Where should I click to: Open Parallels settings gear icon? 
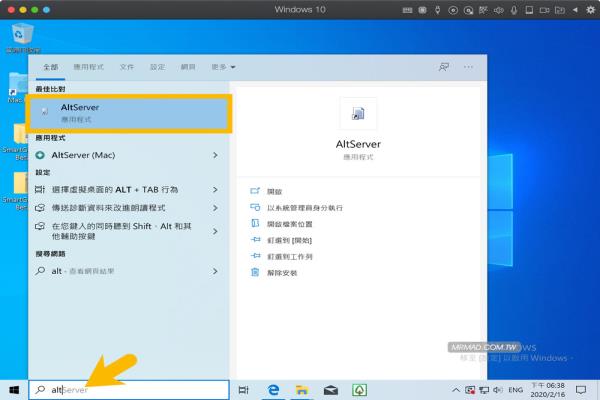[x=590, y=10]
